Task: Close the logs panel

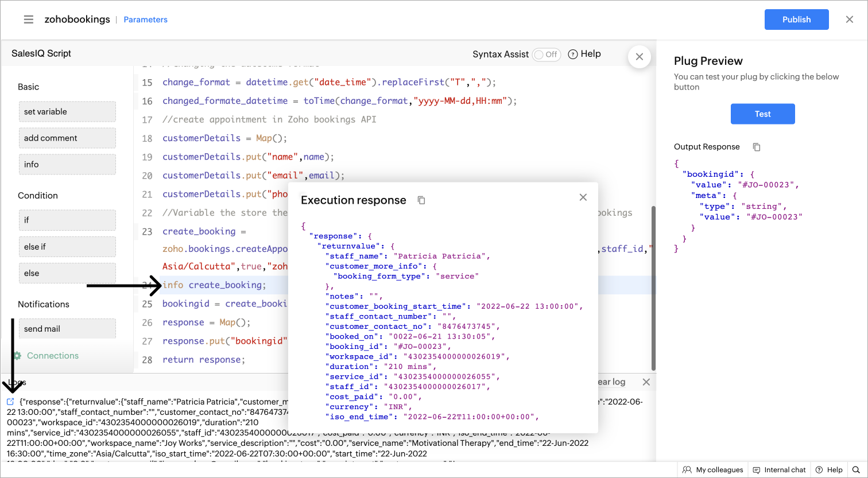Action: pyautogui.click(x=646, y=382)
